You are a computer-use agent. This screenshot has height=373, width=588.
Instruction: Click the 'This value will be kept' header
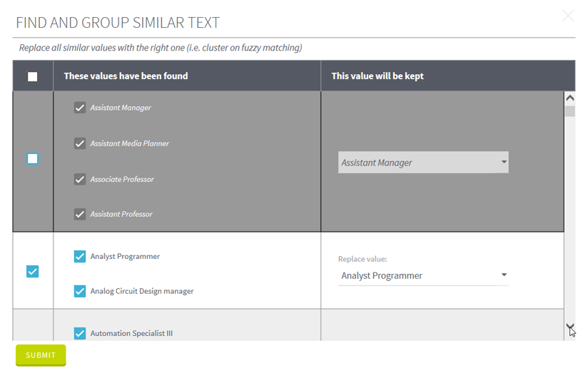377,76
